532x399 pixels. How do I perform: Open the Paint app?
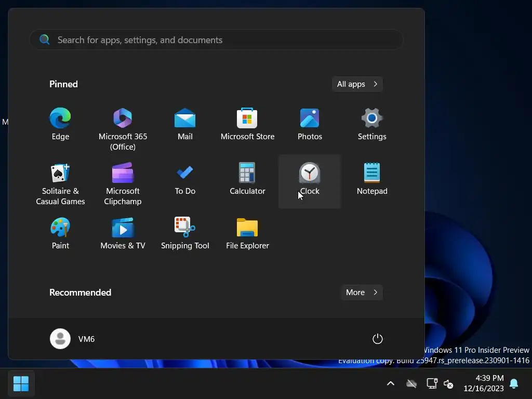coord(60,234)
